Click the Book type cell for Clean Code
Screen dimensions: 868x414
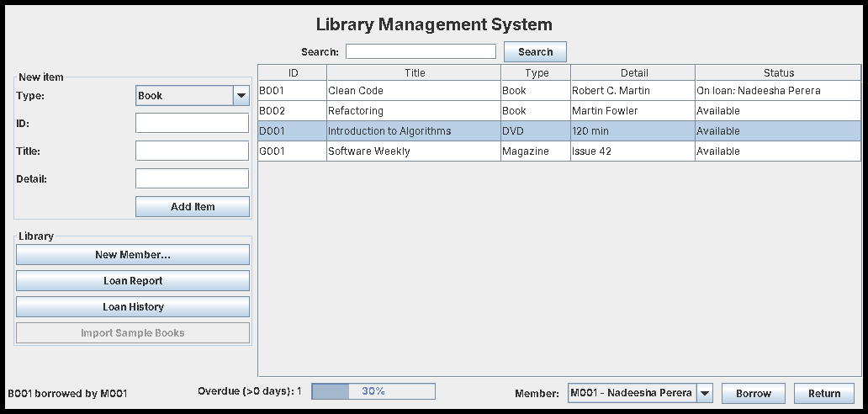[536, 91]
